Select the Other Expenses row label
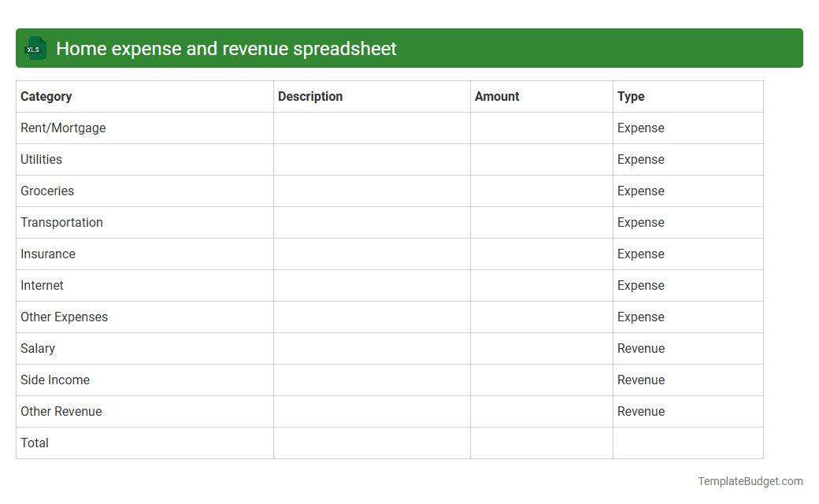The width and height of the screenshot is (819, 504). (64, 317)
